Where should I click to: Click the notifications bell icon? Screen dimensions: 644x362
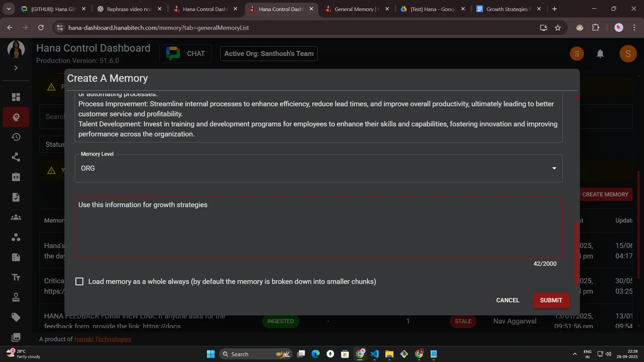(600, 54)
